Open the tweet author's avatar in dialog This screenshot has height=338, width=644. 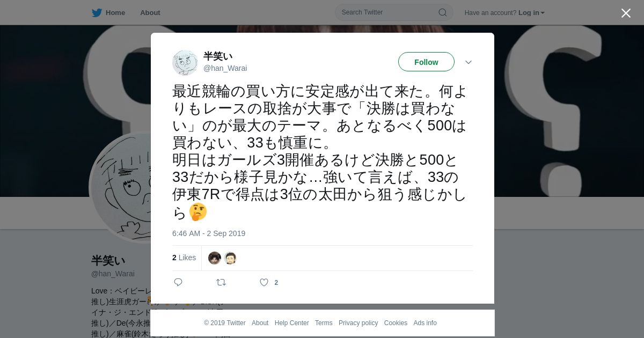click(x=185, y=63)
